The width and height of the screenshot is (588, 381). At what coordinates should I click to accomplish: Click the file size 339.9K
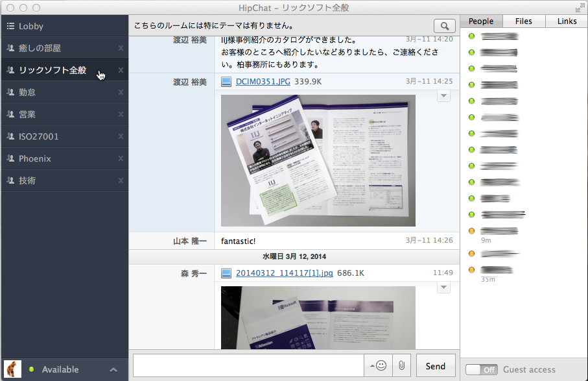(x=308, y=81)
